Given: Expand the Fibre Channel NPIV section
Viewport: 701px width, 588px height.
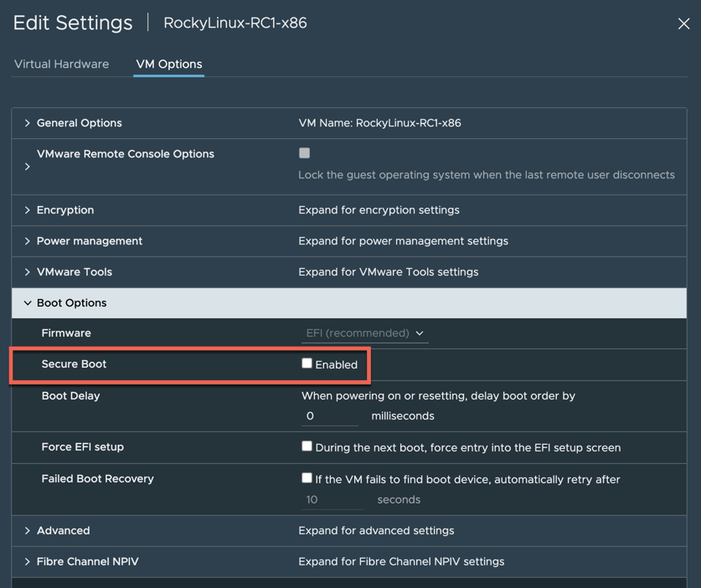Looking at the screenshot, I should (28, 562).
